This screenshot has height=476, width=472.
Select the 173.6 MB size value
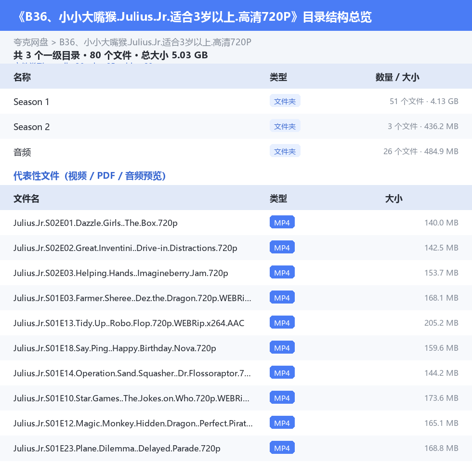click(441, 398)
